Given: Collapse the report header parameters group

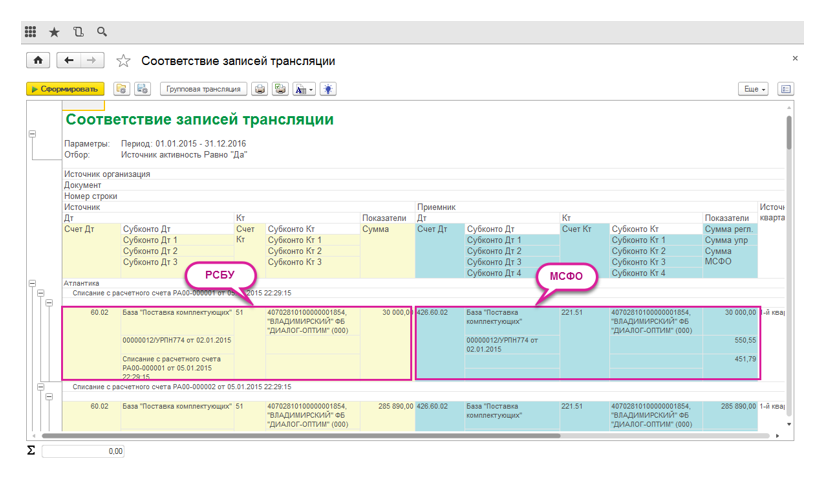Looking at the screenshot, I should coord(32,134).
